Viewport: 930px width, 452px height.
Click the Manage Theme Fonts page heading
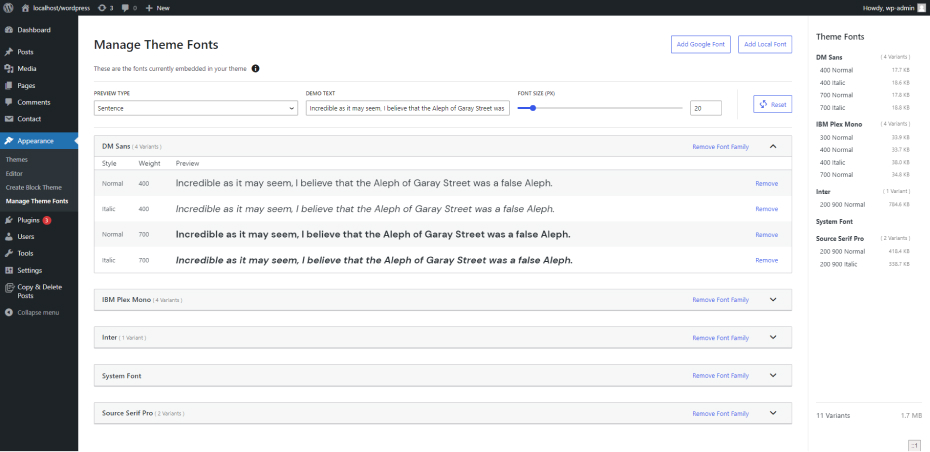point(156,44)
